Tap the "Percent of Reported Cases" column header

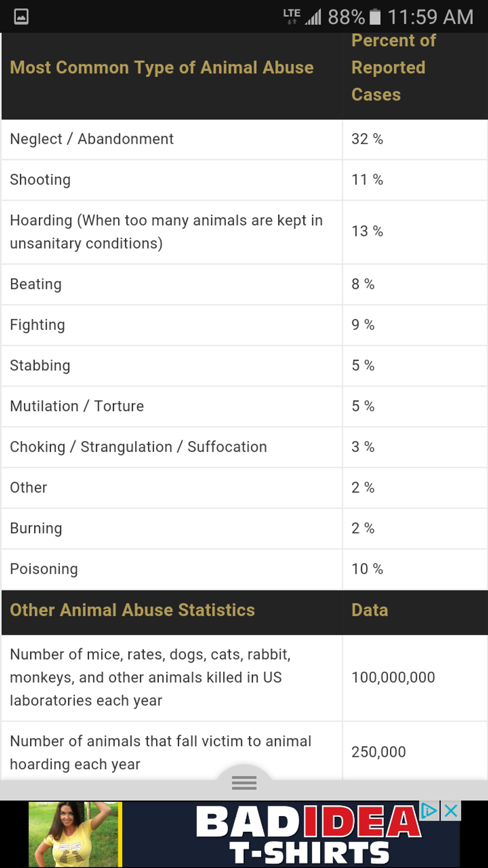point(393,68)
